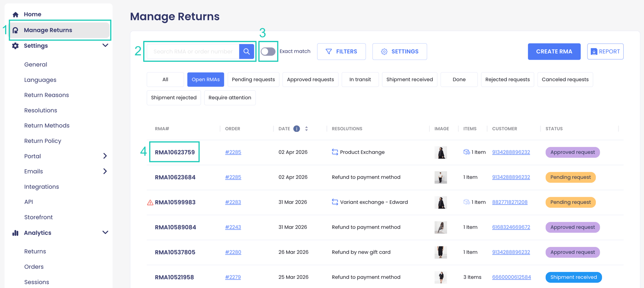Screen dimensions: 644x288
Task: Click the RMA search input field
Action: click(193, 52)
